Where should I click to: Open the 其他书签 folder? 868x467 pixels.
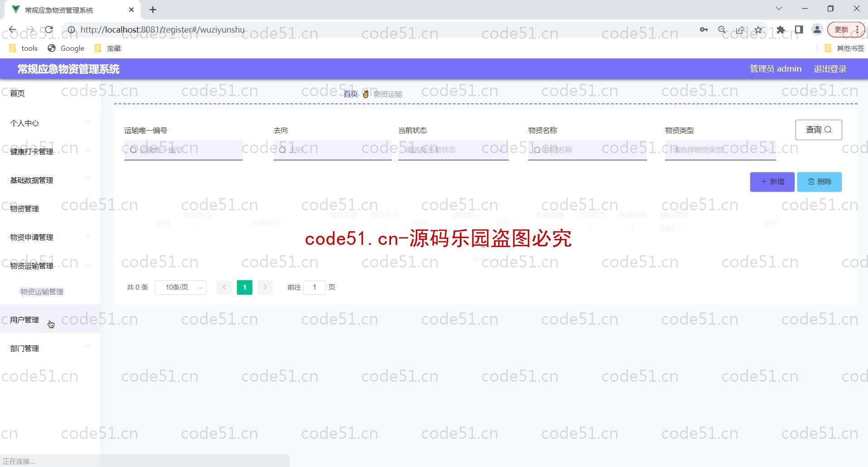tap(844, 48)
